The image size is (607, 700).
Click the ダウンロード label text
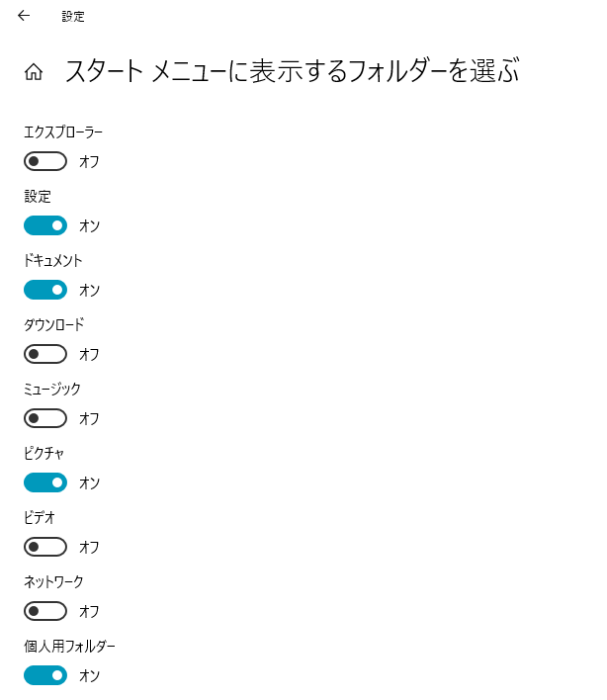tap(54, 324)
